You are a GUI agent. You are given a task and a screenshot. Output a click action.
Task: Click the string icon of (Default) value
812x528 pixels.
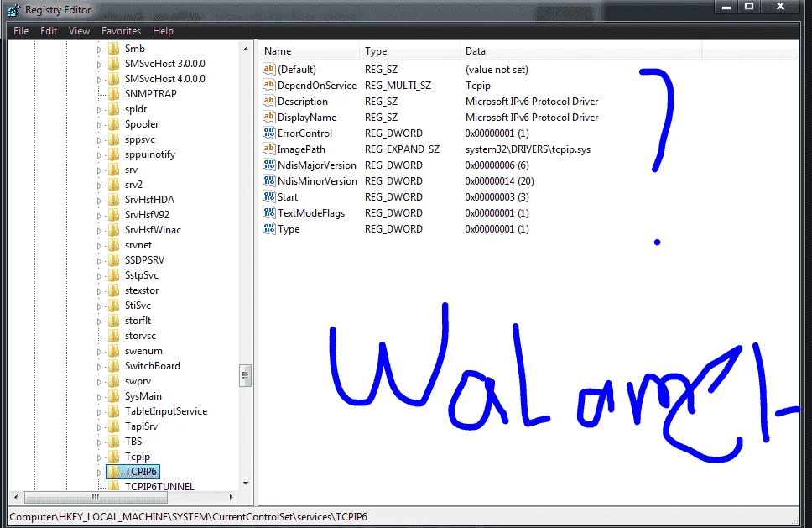click(x=268, y=68)
